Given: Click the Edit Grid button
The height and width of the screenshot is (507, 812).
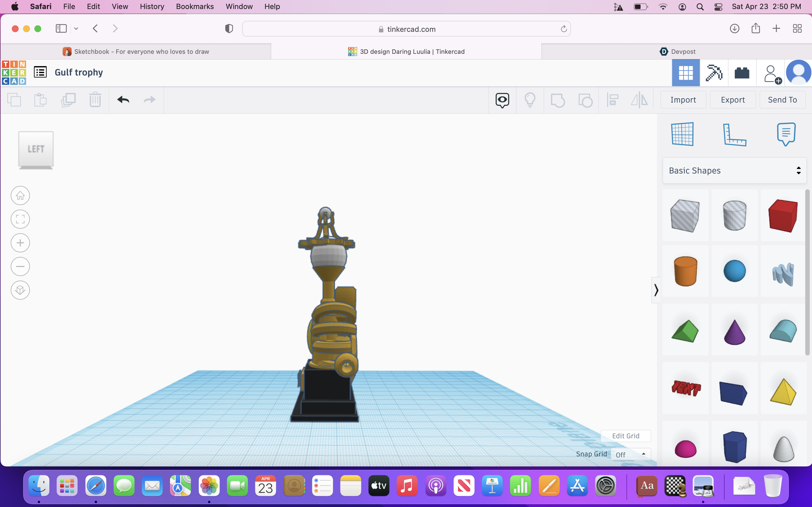Looking at the screenshot, I should click(625, 436).
